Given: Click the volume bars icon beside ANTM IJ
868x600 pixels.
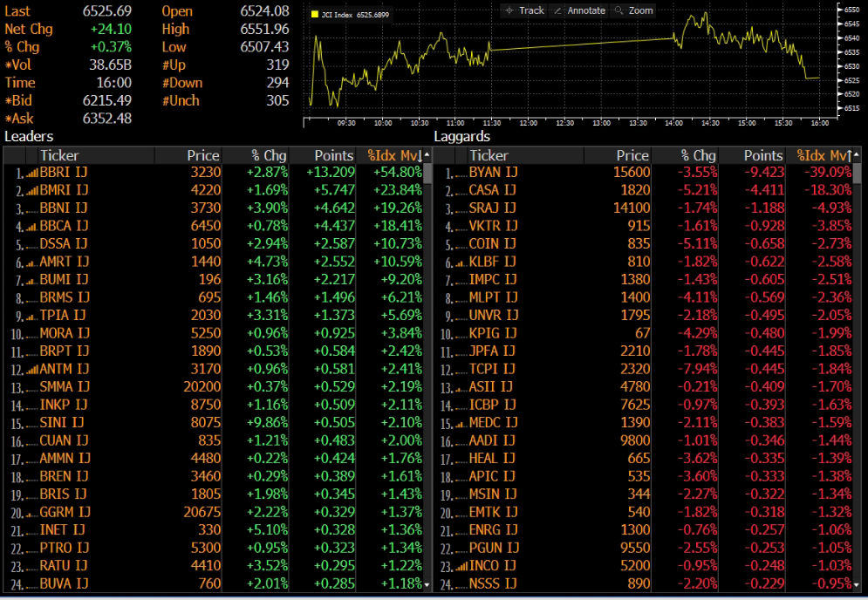Looking at the screenshot, I should coord(32,370).
